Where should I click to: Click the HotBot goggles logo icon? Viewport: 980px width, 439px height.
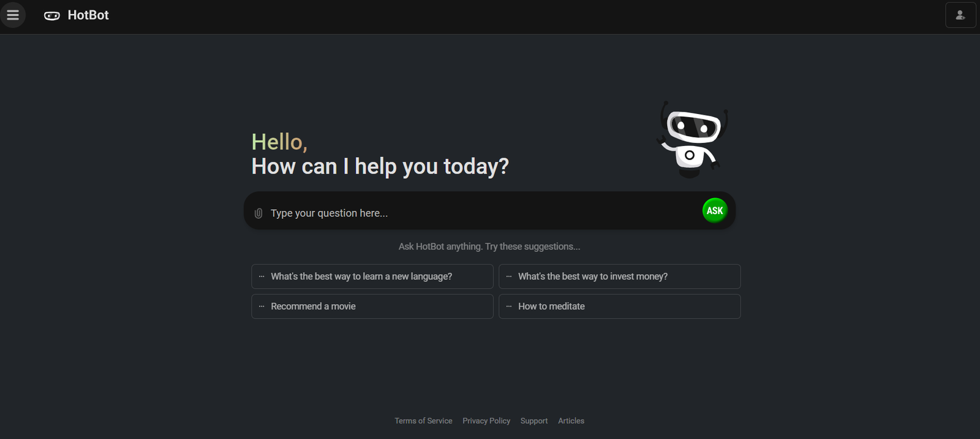[x=52, y=16]
